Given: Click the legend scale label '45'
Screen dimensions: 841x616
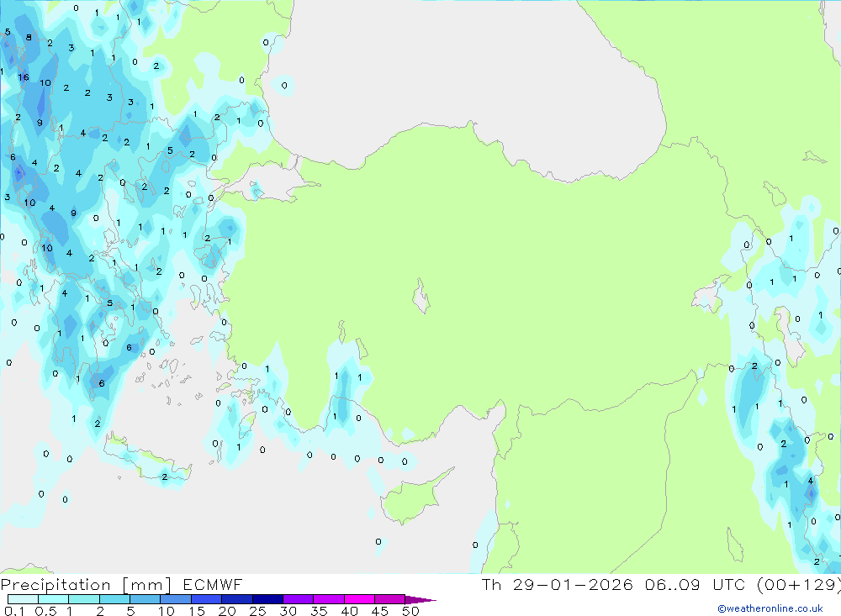Looking at the screenshot, I should point(380,611).
